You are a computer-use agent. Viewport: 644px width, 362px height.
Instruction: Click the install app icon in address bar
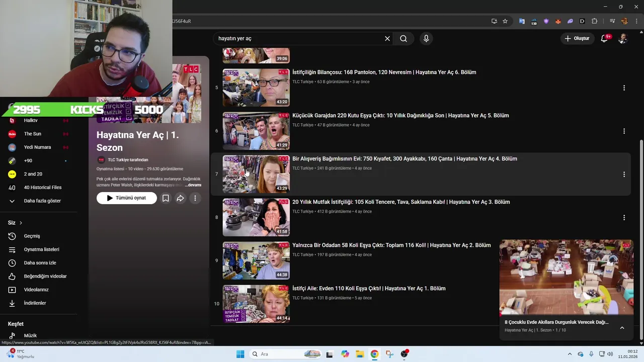coord(494,21)
